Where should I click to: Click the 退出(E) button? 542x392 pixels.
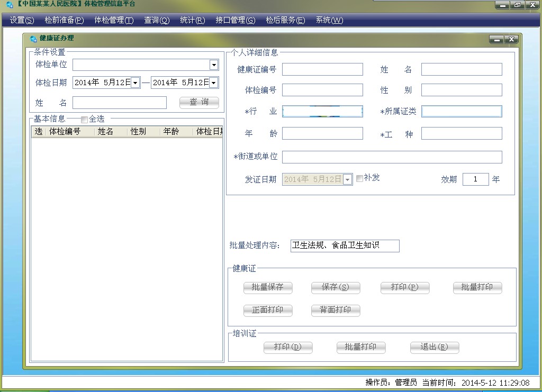(x=435, y=347)
